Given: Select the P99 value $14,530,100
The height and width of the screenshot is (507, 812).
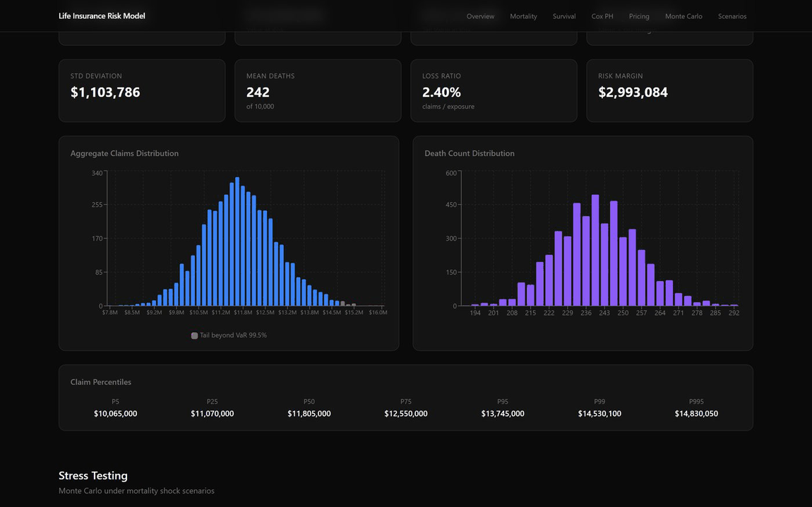Looking at the screenshot, I should [x=599, y=414].
